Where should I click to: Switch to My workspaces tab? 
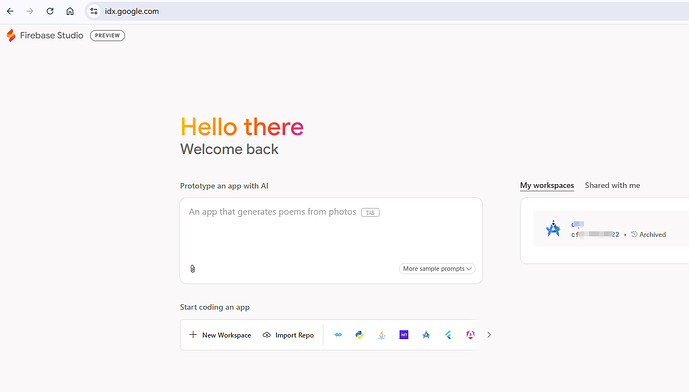[x=547, y=185]
